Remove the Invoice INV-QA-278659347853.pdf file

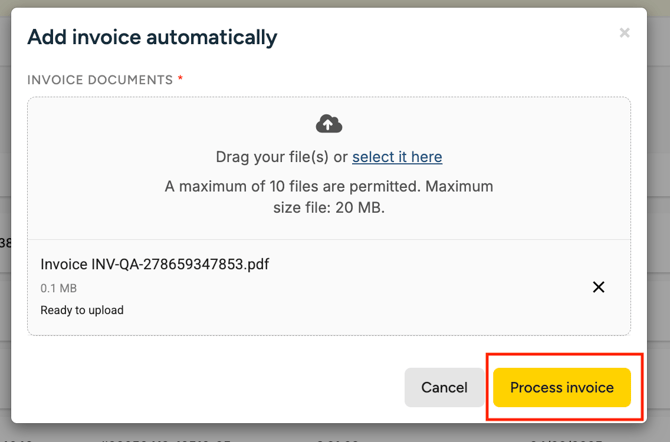(598, 287)
